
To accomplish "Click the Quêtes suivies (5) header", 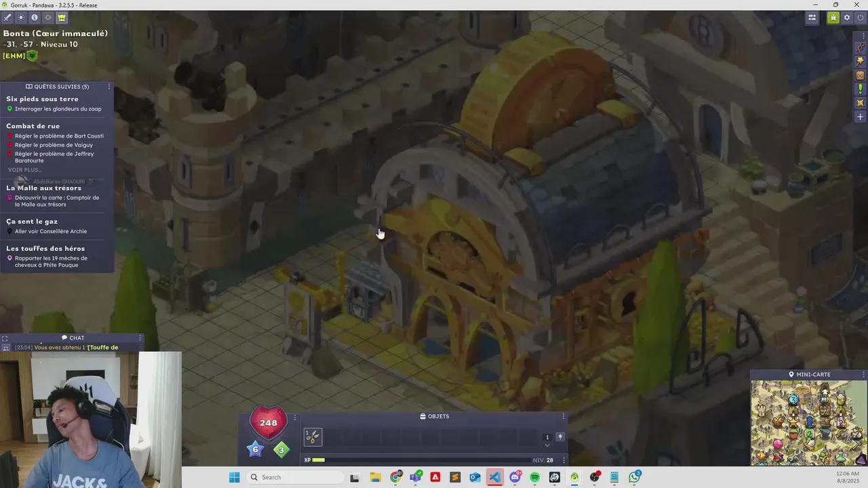I will tap(57, 87).
